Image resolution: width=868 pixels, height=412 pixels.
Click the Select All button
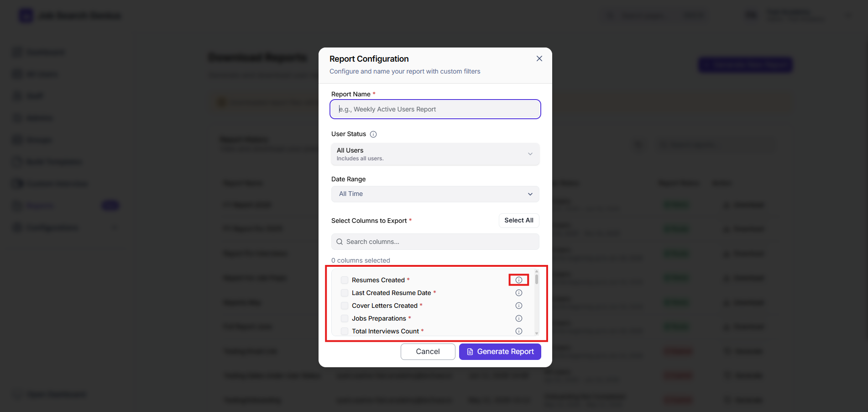click(x=519, y=220)
